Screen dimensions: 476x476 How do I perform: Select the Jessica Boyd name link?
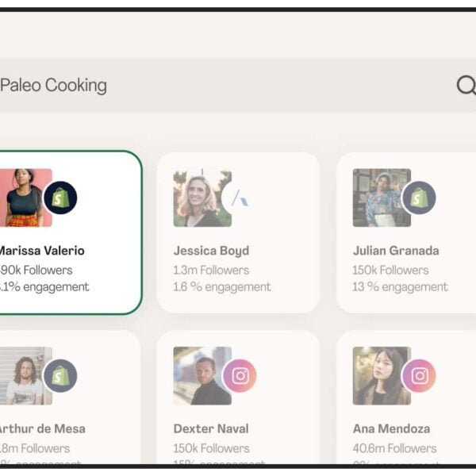[211, 251]
